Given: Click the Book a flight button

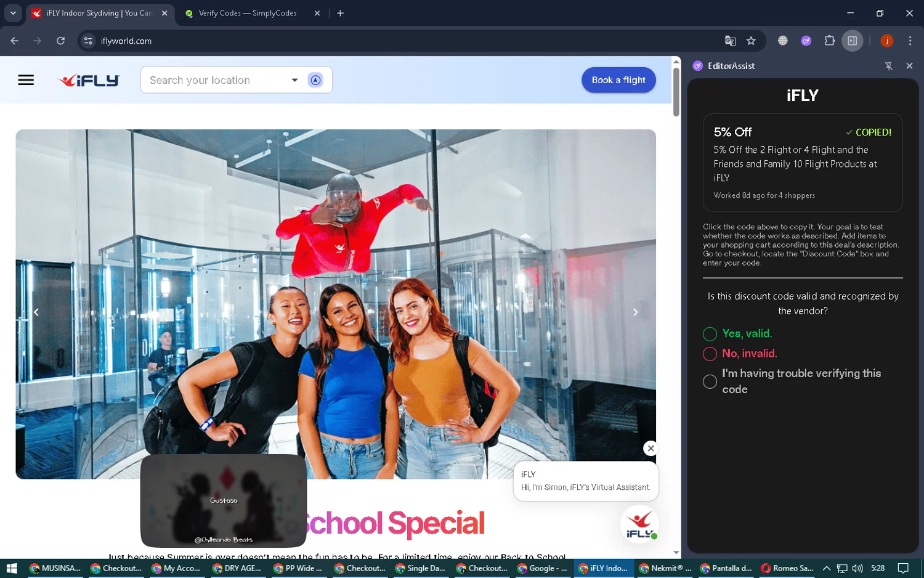Looking at the screenshot, I should pos(618,80).
